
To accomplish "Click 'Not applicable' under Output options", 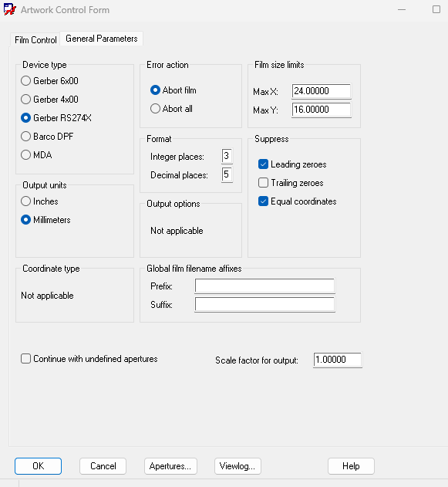I will 177,231.
